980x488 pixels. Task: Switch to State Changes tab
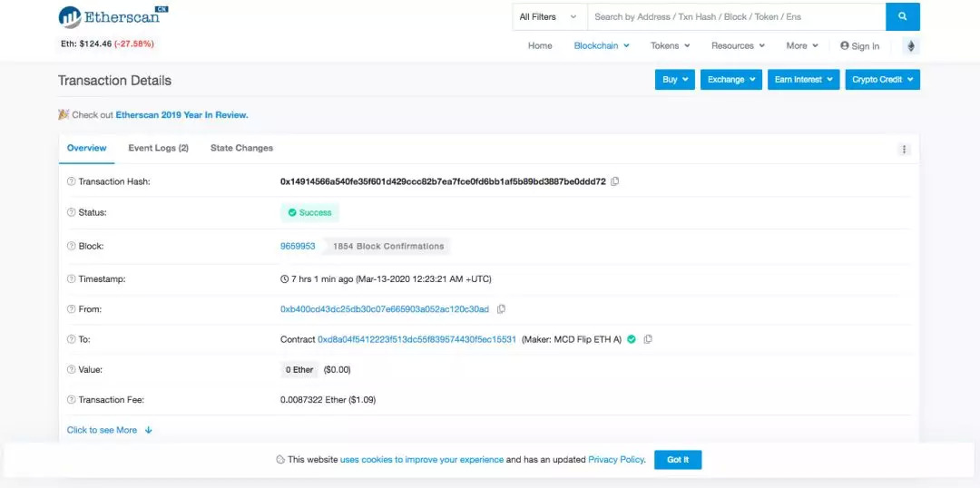click(242, 148)
